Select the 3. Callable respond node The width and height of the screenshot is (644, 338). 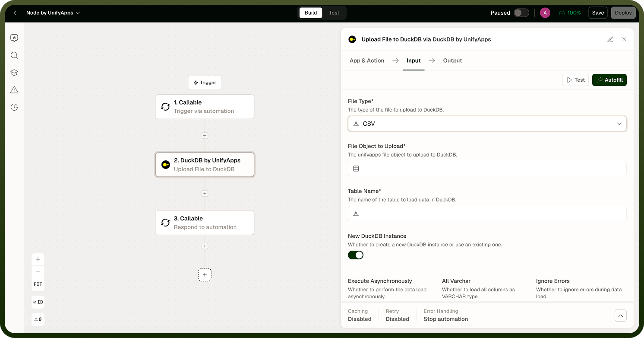(205, 223)
